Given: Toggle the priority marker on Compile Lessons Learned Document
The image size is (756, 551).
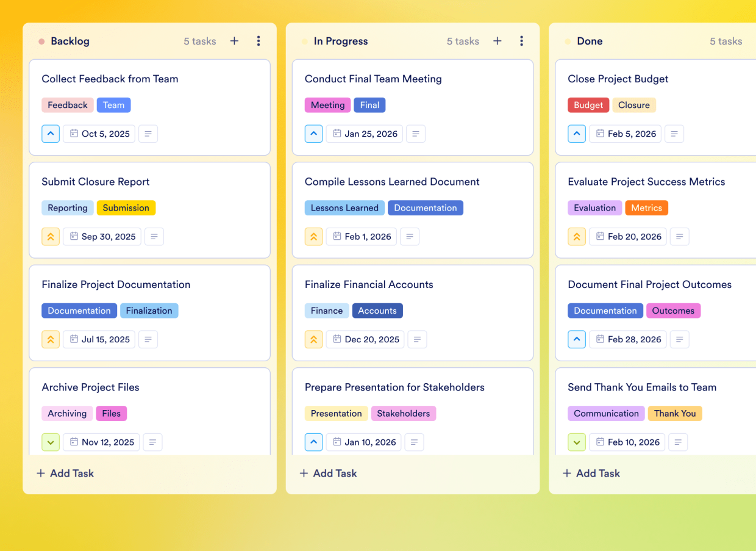Looking at the screenshot, I should click(313, 236).
